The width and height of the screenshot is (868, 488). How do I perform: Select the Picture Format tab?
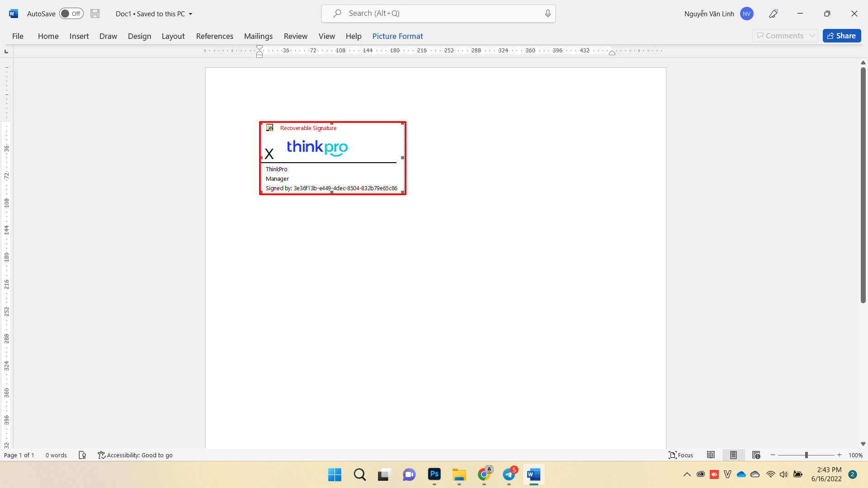point(397,36)
